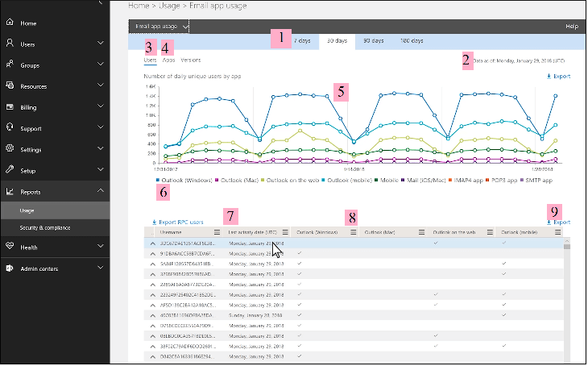Open the Outlook (mobile) column menu icon
The height and width of the screenshot is (366, 588).
[x=557, y=232]
